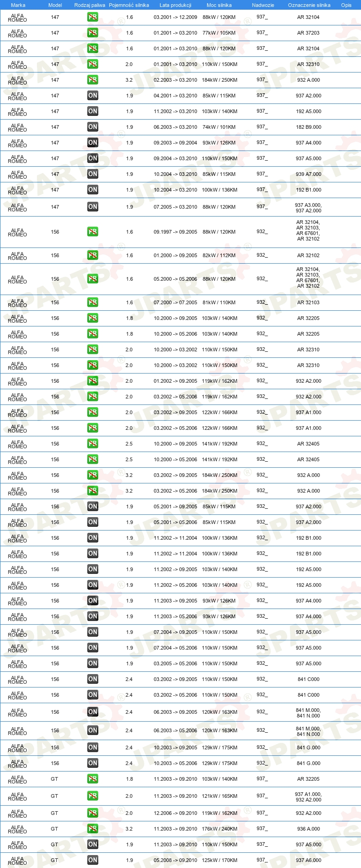The width and height of the screenshot is (361, 868).
Task: Click the petrol icon in the 147 3.2 row
Action: tap(93, 80)
